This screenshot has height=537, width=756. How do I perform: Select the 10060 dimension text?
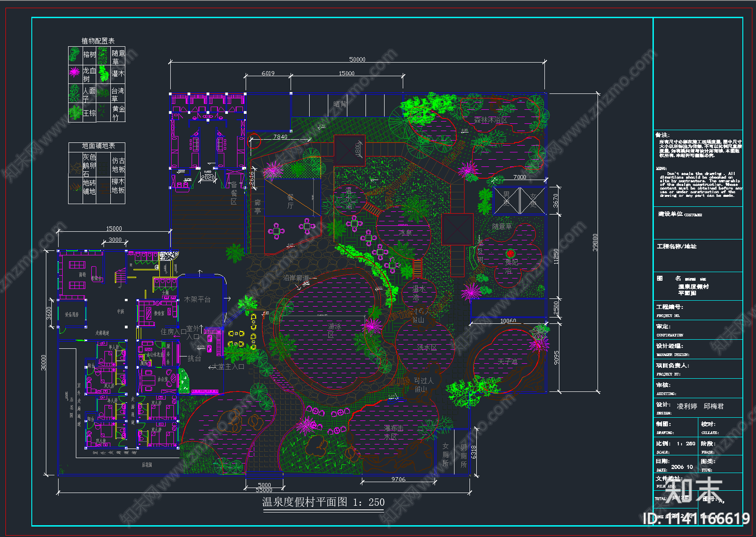click(508, 321)
